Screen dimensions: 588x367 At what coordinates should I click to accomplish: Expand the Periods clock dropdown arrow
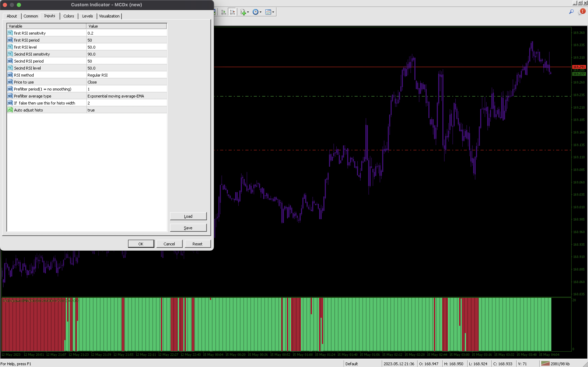pos(260,12)
